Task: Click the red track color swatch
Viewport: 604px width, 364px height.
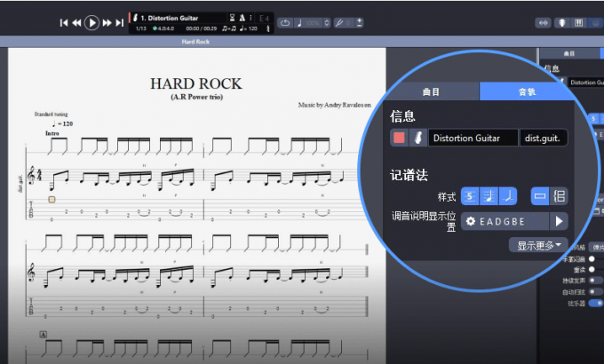Action: 399,138
